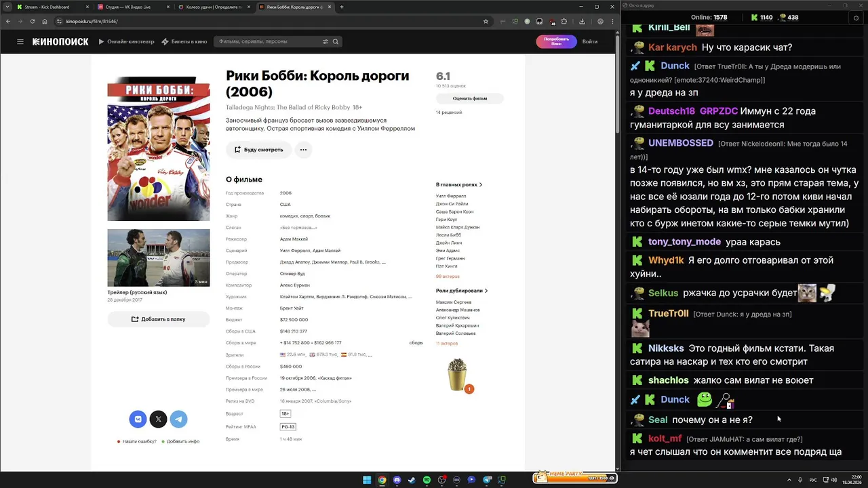868x488 pixels.
Task: Open Discord from the taskbar
Action: (397, 480)
